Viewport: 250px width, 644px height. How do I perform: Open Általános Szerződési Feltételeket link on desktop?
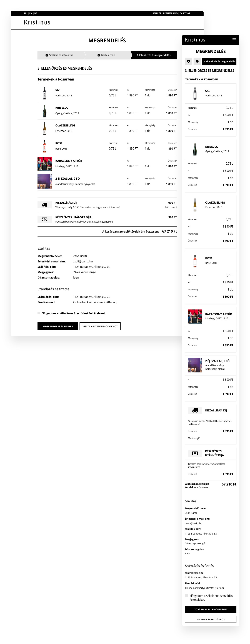point(83,313)
